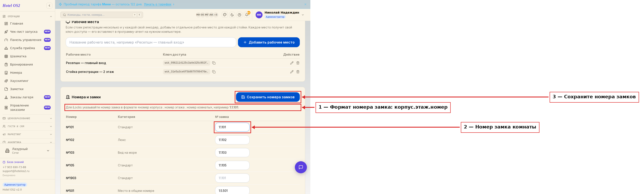Viewport: 644px width, 194px height.
Task: Click the Вид на море category text
Action: (x=127, y=152)
